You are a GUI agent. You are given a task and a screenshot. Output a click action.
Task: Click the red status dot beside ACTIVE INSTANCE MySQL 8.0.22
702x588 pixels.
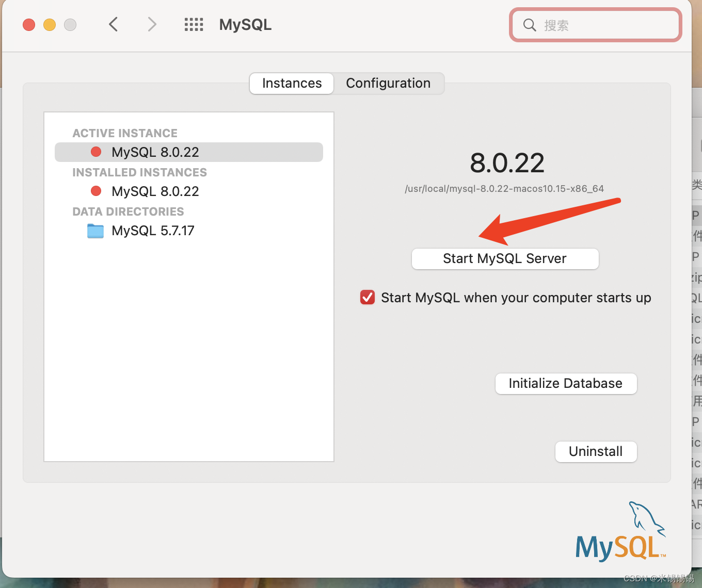(x=96, y=152)
